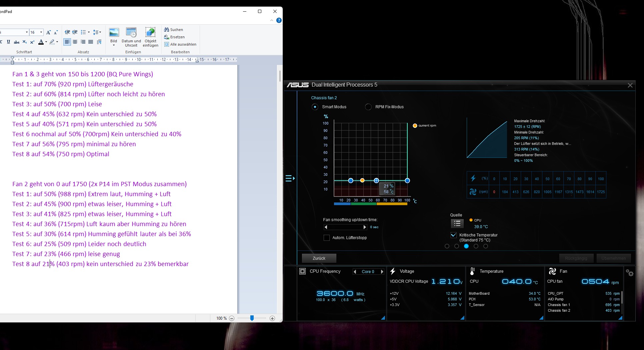Image resolution: width=644 pixels, height=350 pixels.
Task: Zoom in WordPad with plus button
Action: (x=272, y=318)
